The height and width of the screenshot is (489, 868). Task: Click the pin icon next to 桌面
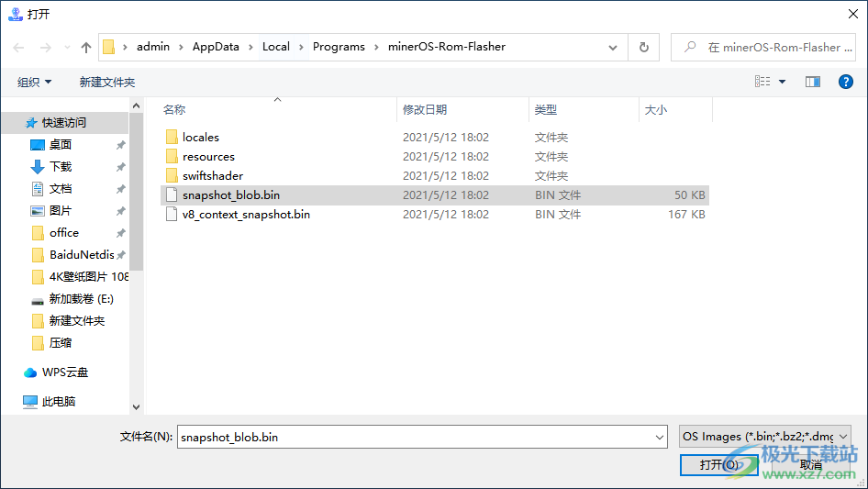[x=120, y=145]
